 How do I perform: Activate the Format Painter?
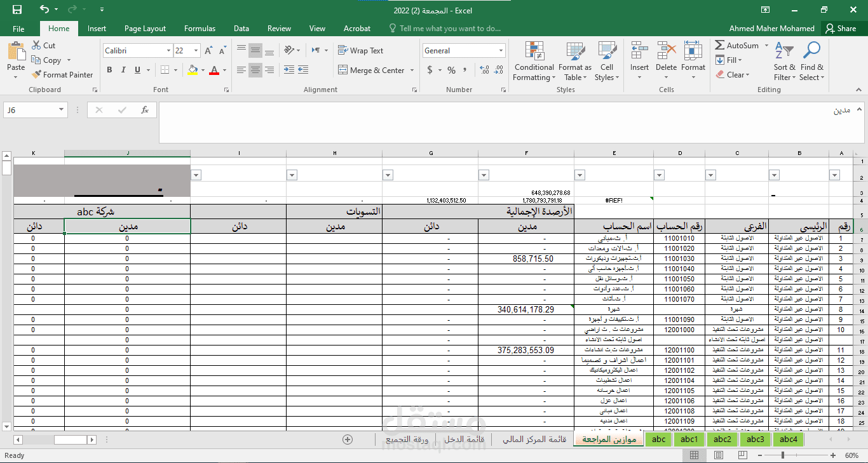(62, 75)
